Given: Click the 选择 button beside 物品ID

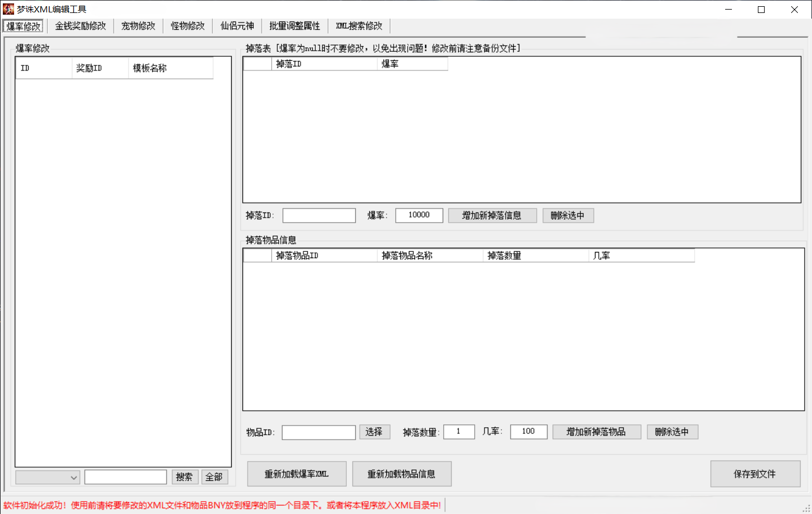Looking at the screenshot, I should pos(374,432).
